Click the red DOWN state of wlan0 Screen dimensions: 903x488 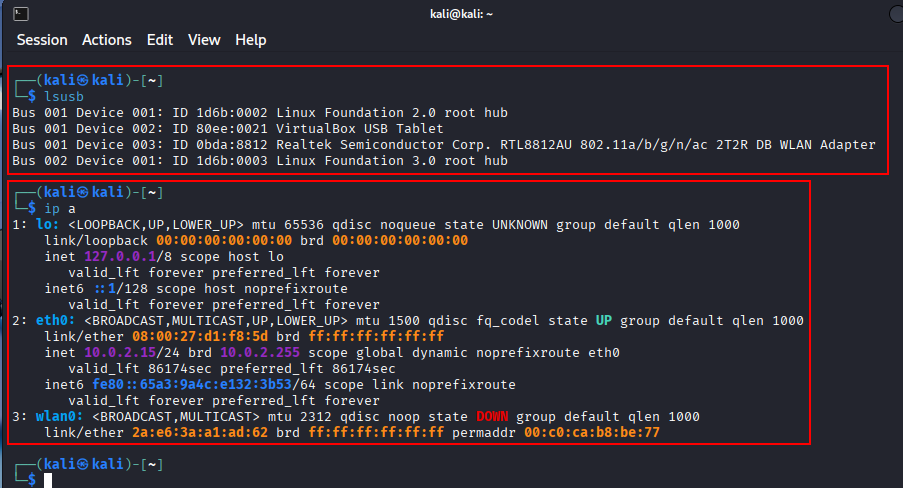pyautogui.click(x=496, y=416)
